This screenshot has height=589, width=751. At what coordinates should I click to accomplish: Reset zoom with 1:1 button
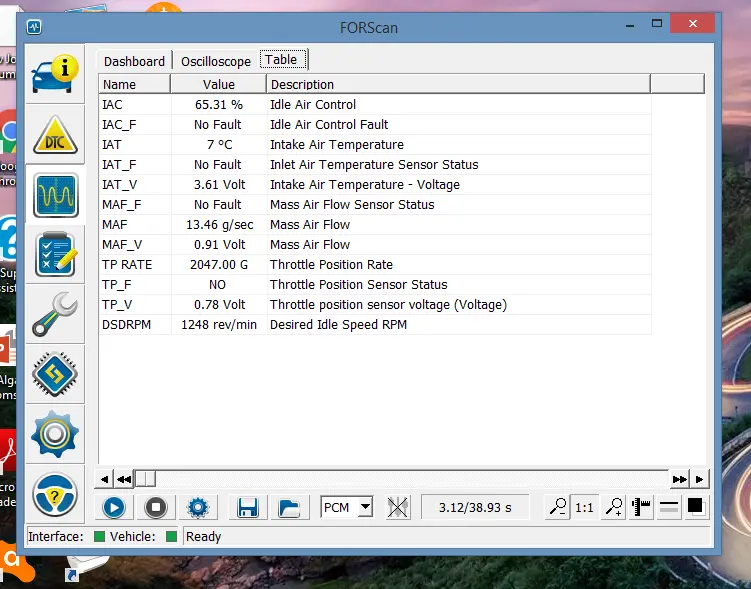584,507
